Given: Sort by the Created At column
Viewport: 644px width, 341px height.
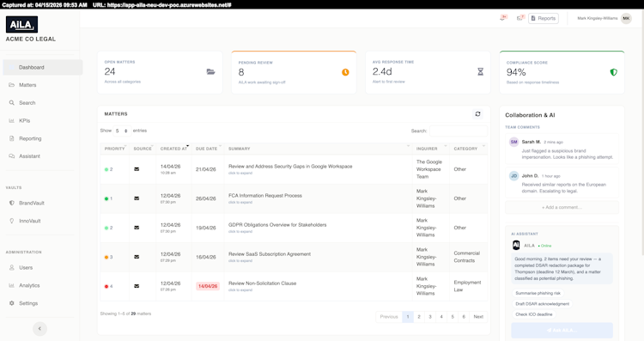Looking at the screenshot, I should (173, 149).
